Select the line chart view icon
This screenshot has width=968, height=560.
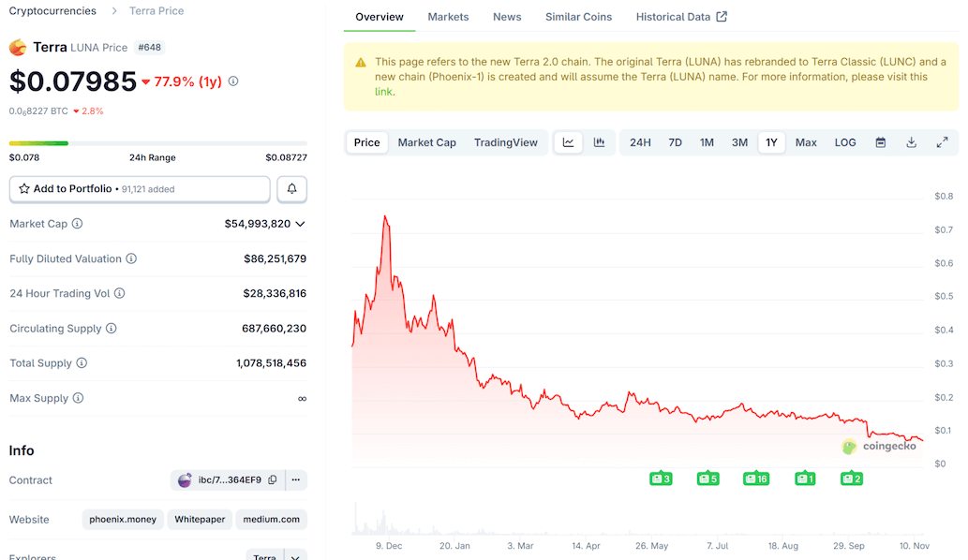pos(569,141)
